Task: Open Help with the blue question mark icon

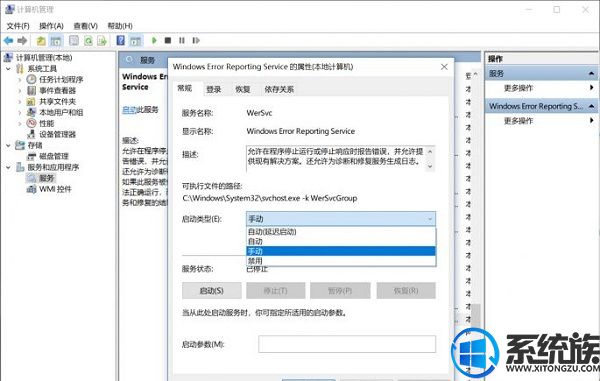Action: click(121, 41)
